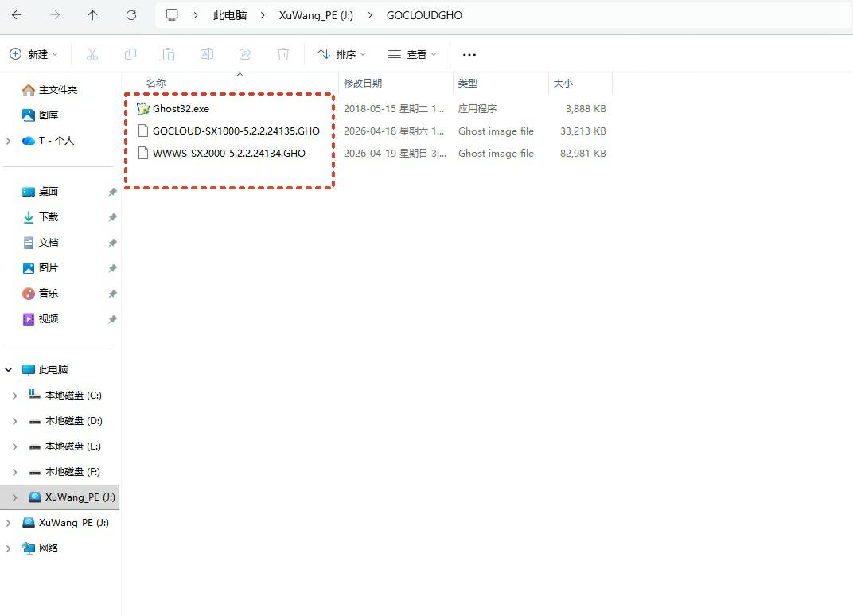
Task: Click the Rename icon in toolbar
Action: pyautogui.click(x=207, y=54)
